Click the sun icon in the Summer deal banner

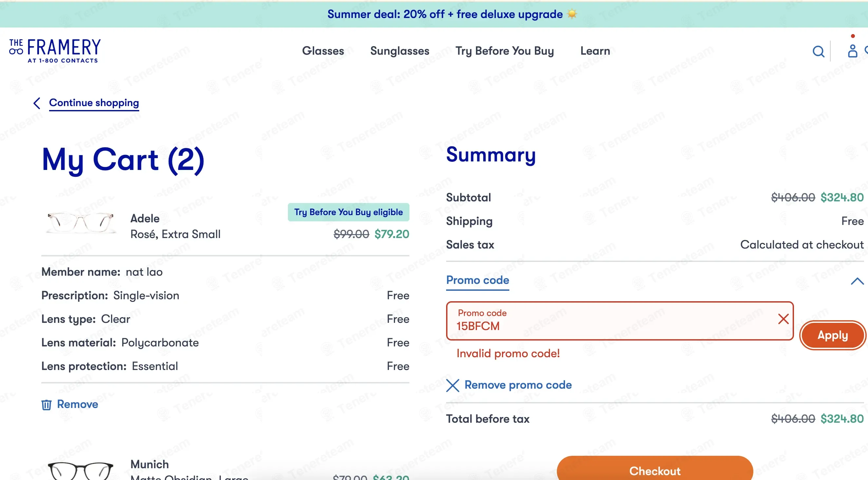coord(572,14)
